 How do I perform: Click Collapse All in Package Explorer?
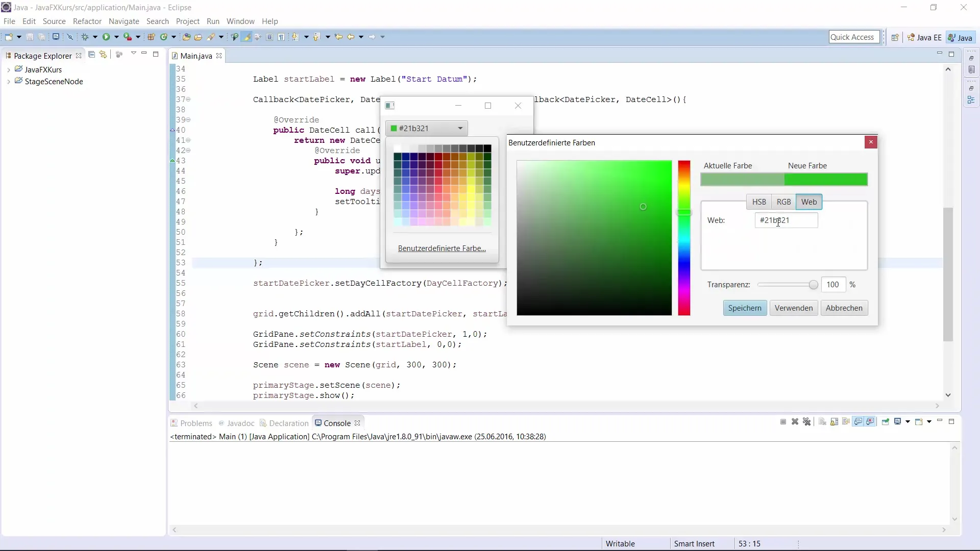click(x=91, y=54)
